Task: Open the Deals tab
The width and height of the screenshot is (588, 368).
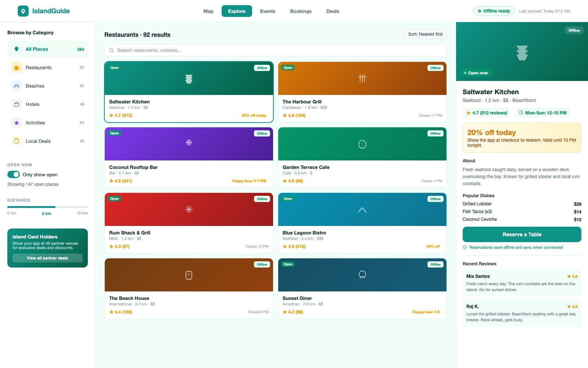Action: (x=333, y=11)
